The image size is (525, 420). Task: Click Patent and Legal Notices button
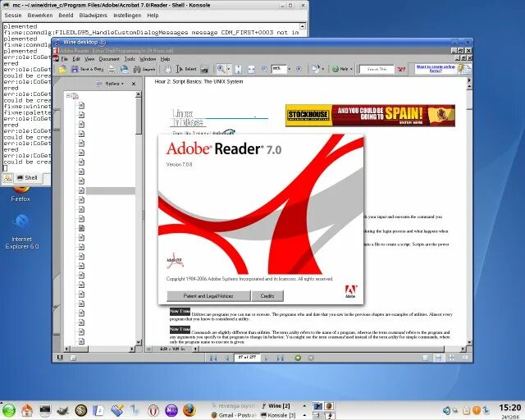pos(208,296)
